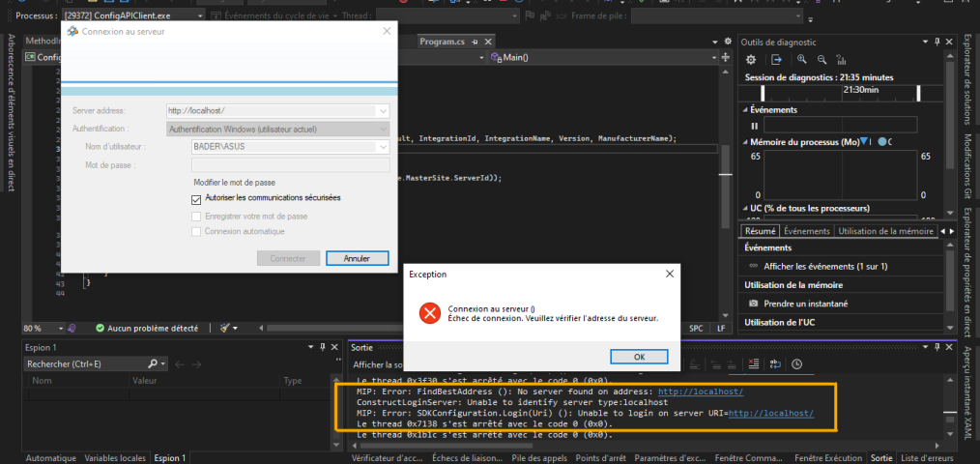
Task: Click Annuler in the connection dialog
Action: point(357,258)
